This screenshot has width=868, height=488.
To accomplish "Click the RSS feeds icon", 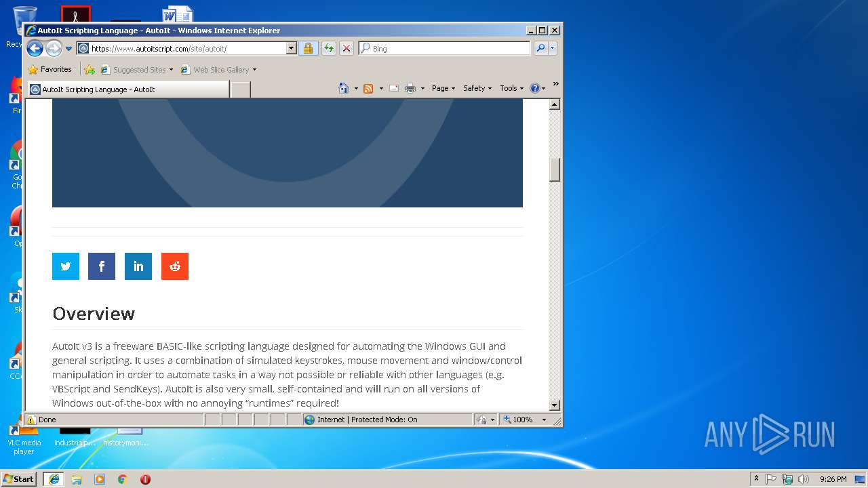I will pos(368,88).
